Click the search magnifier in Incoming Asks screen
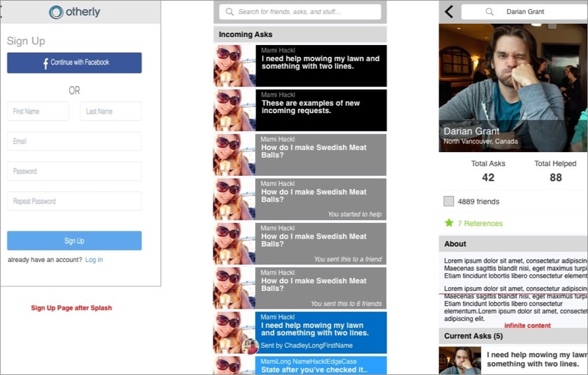Viewport: 588px width, 375px height. coord(229,12)
